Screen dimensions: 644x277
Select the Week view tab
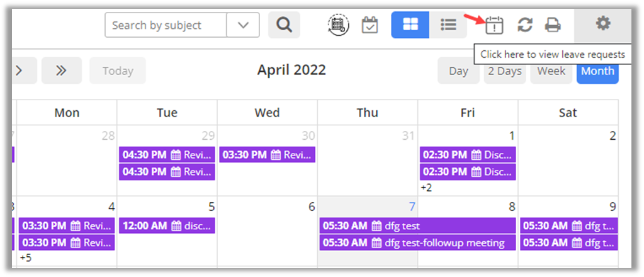551,71
